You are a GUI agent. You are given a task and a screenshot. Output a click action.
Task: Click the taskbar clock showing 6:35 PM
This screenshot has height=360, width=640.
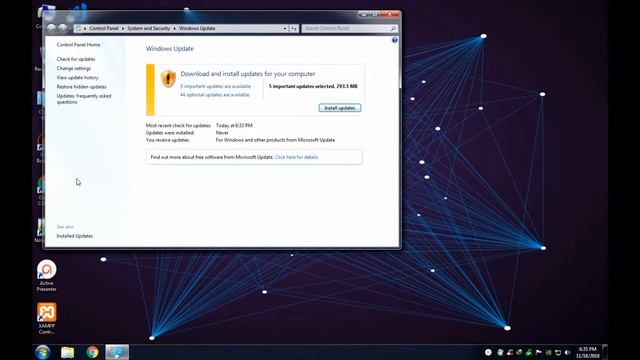[x=588, y=352]
